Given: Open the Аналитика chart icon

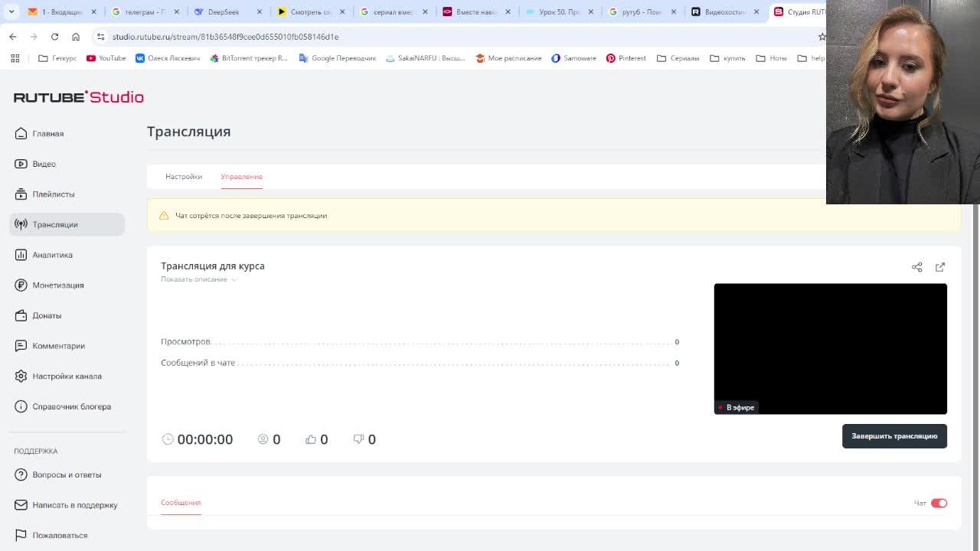Looking at the screenshot, I should tap(21, 255).
